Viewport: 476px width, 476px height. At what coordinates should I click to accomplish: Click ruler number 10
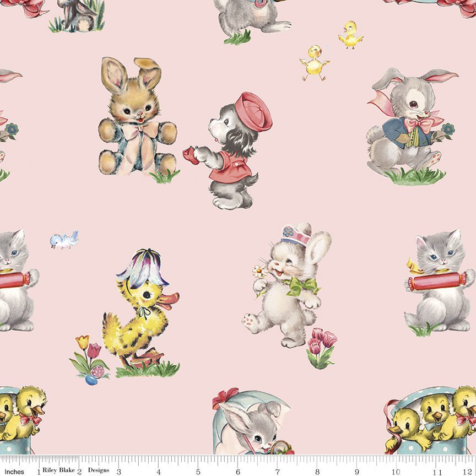point(396,472)
